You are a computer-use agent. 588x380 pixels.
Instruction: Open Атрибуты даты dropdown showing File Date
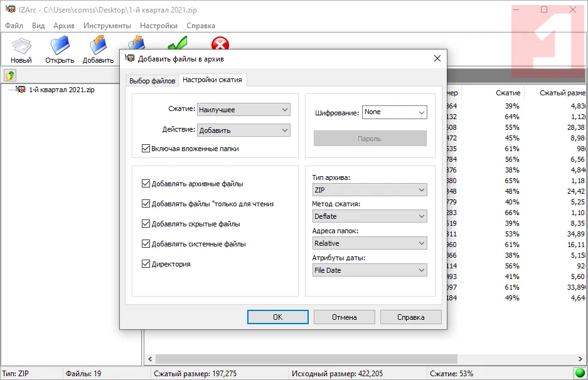pos(370,270)
